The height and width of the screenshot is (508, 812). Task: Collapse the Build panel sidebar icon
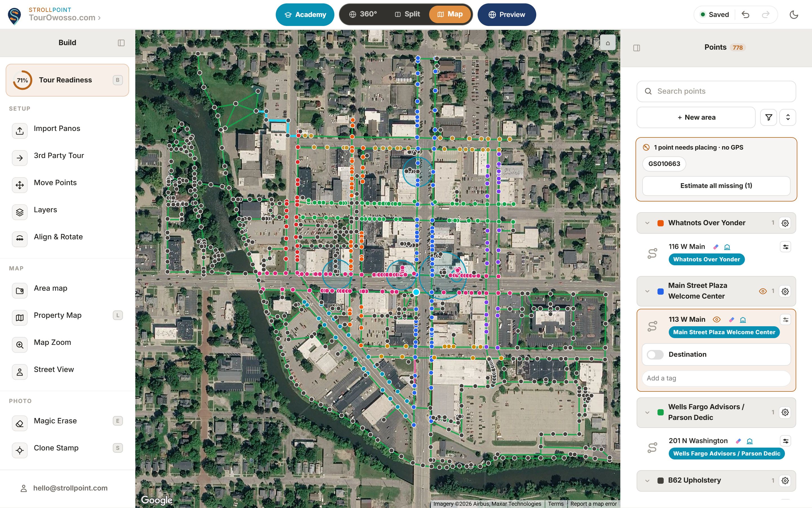click(122, 43)
